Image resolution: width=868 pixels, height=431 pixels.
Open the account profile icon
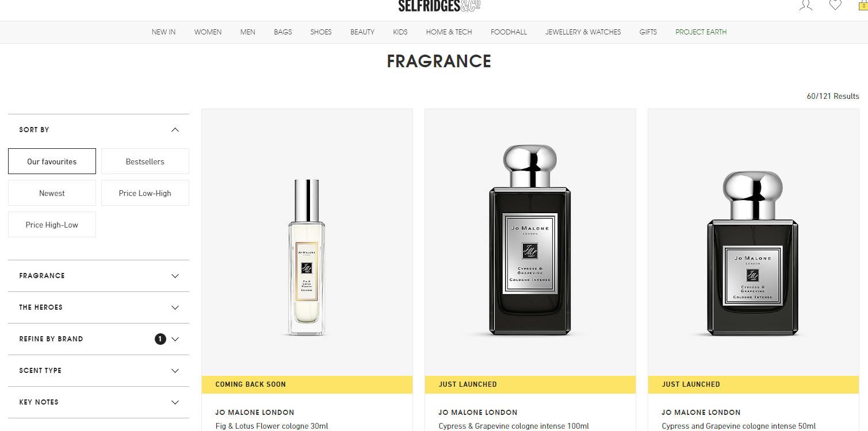(806, 5)
